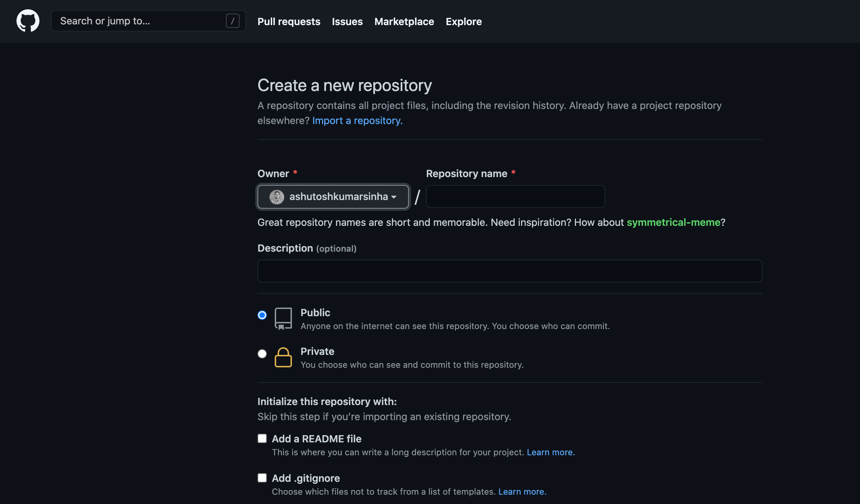Open Explore in the top navigation

(464, 22)
